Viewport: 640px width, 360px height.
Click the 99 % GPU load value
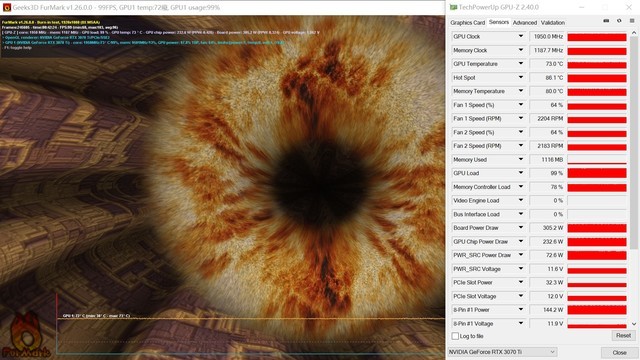coord(557,173)
